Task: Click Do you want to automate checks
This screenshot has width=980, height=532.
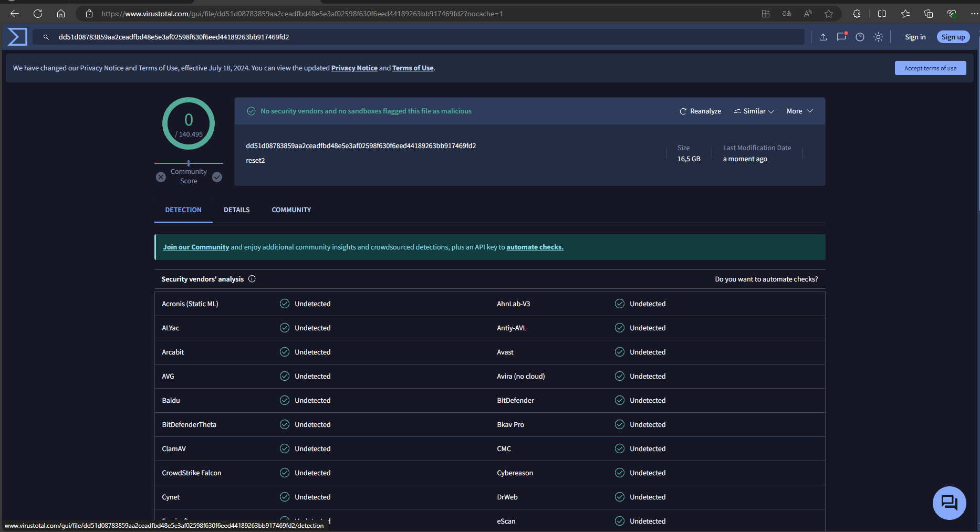Action: click(766, 279)
